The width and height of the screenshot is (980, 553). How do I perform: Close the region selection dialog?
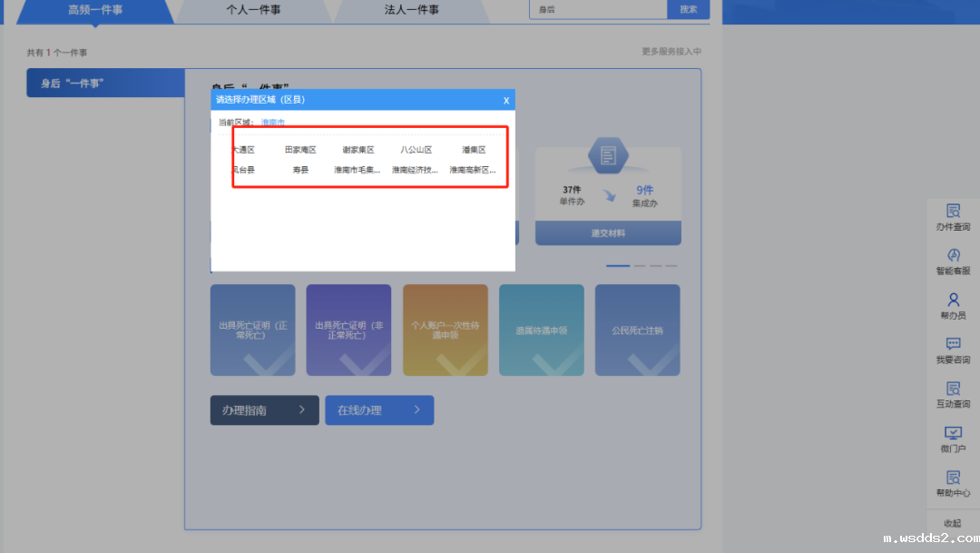(x=505, y=100)
